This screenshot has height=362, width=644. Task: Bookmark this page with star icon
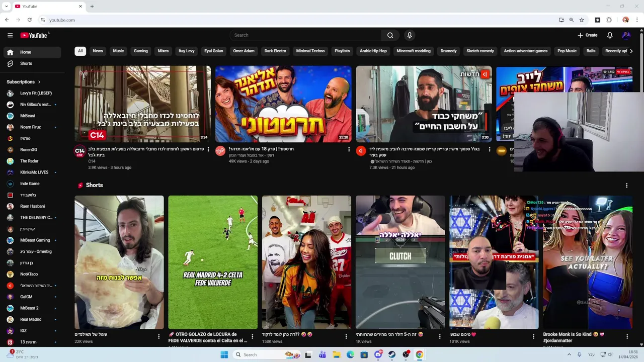coord(582,20)
